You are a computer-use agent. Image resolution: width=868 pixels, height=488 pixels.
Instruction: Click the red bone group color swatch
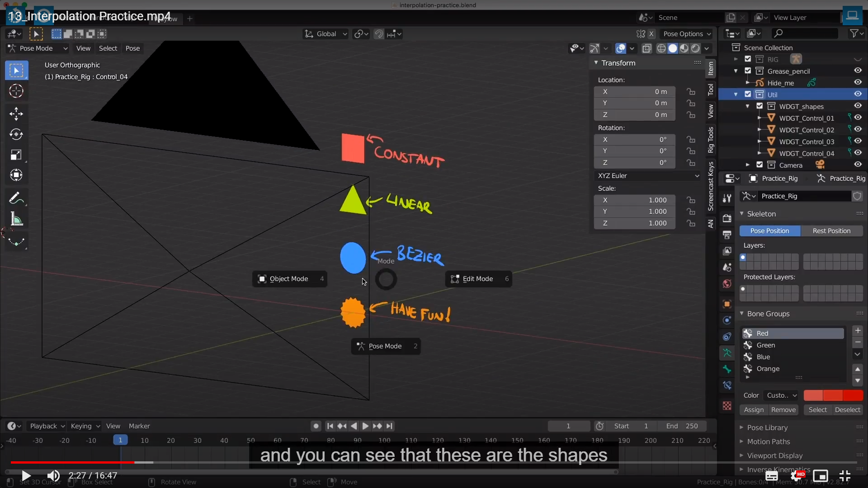pyautogui.click(x=833, y=395)
